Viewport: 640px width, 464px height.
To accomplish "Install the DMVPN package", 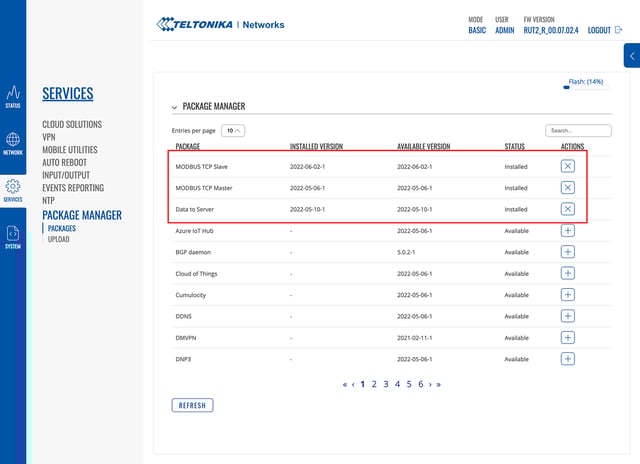I will click(567, 337).
